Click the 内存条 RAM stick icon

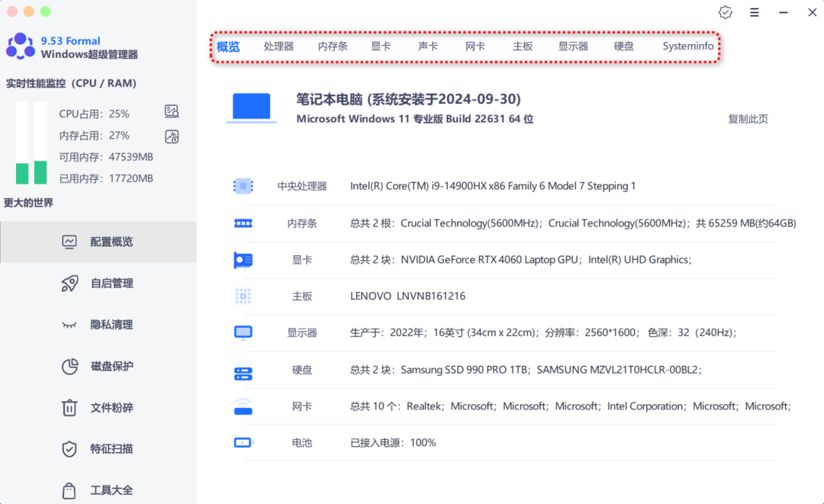tap(243, 223)
